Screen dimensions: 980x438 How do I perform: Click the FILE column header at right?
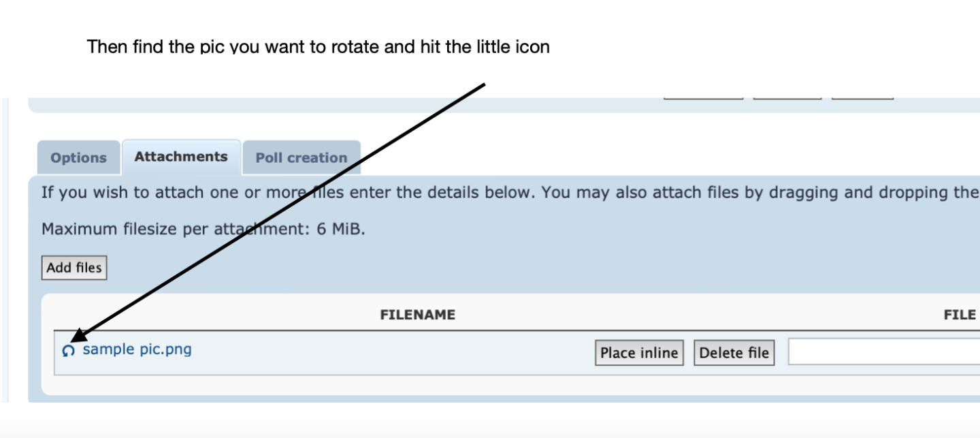click(960, 315)
